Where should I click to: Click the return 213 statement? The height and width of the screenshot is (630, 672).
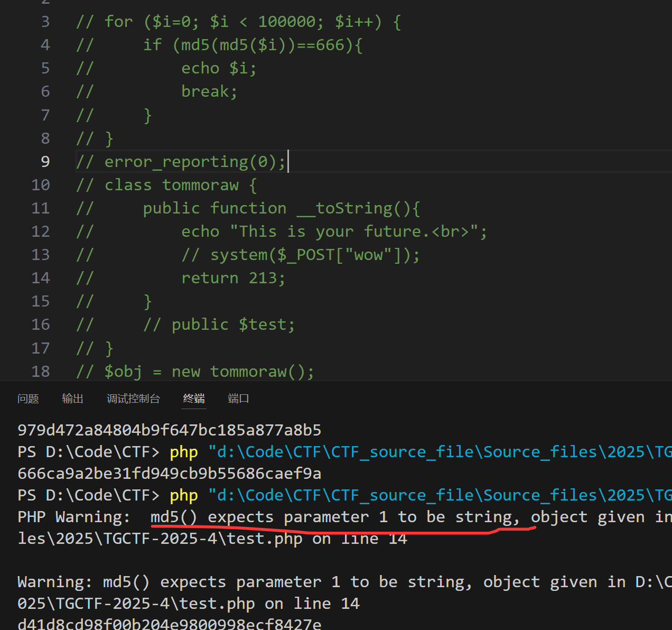tap(232, 278)
